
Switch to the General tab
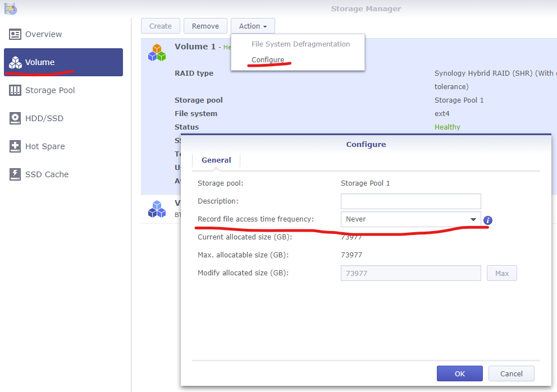pyautogui.click(x=216, y=160)
